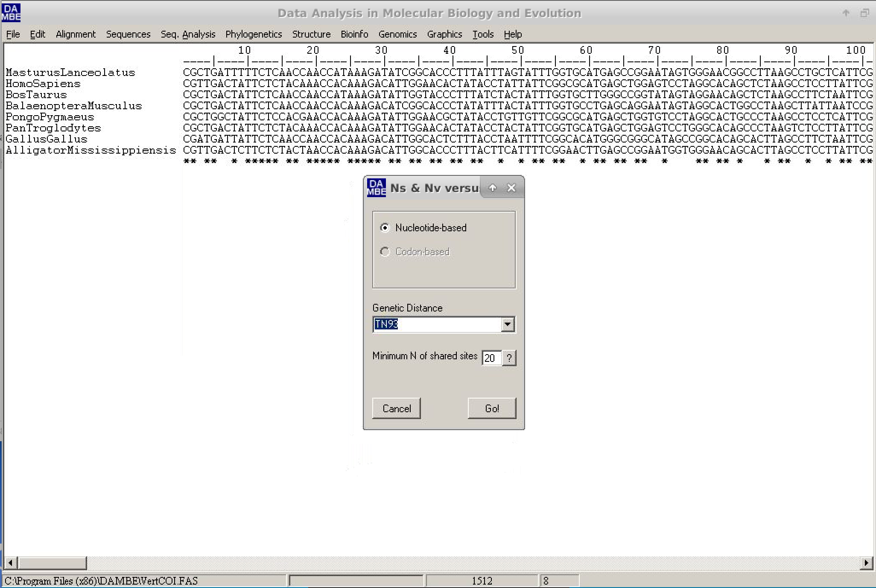The height and width of the screenshot is (588, 876).
Task: Click the Minimum N of shared sites field
Action: coord(491,358)
